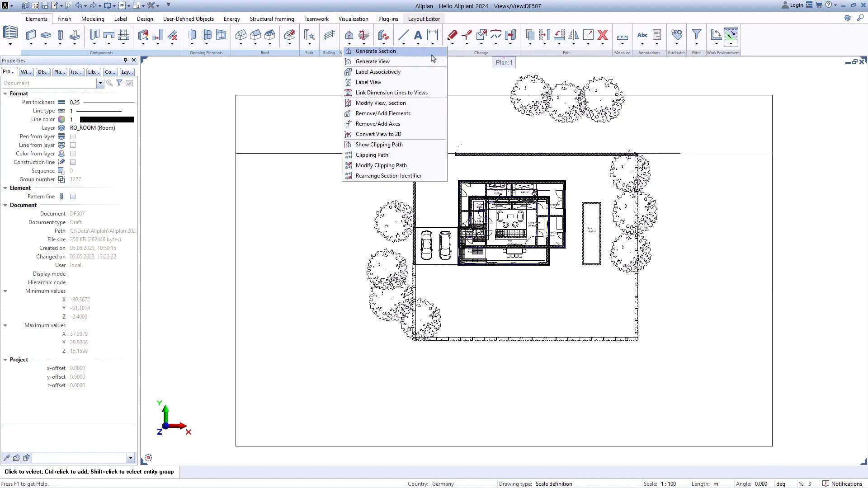Collapse the Format section

[5, 94]
